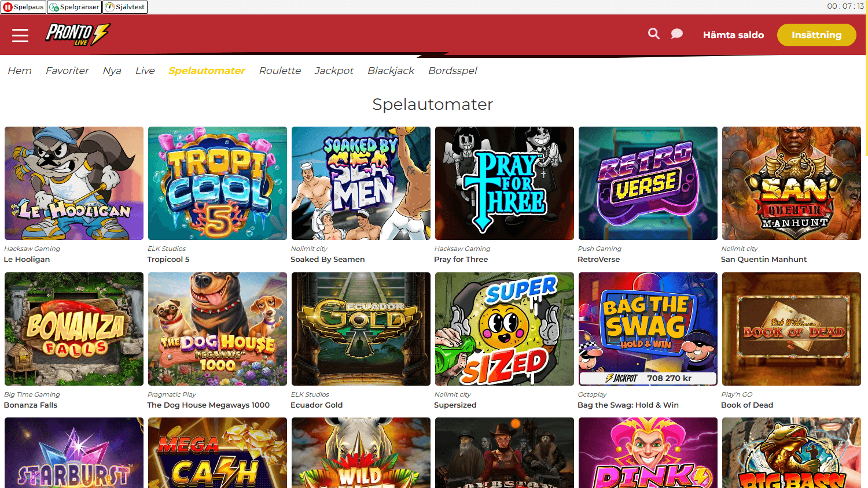Play the Pray for Three tile
This screenshot has height=488, width=868.
coord(505,183)
